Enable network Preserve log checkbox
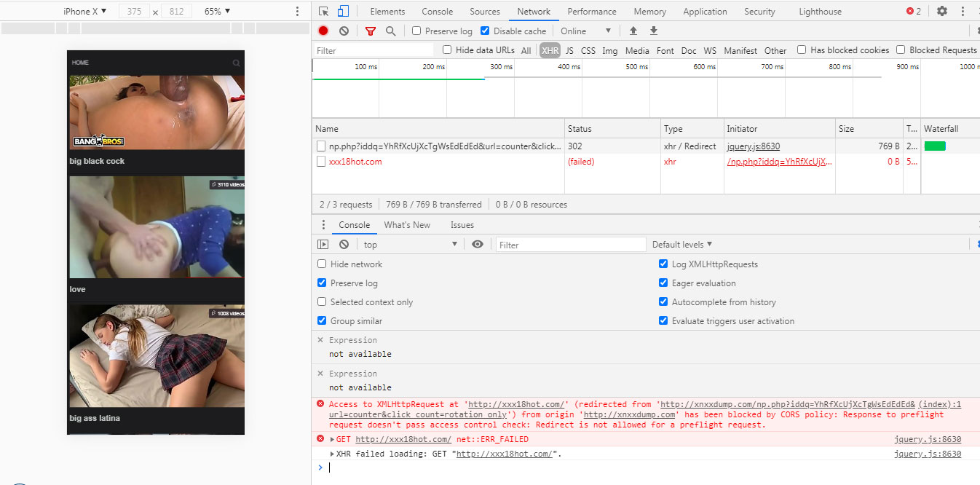Viewport: 980px width, 485px height. [416, 31]
